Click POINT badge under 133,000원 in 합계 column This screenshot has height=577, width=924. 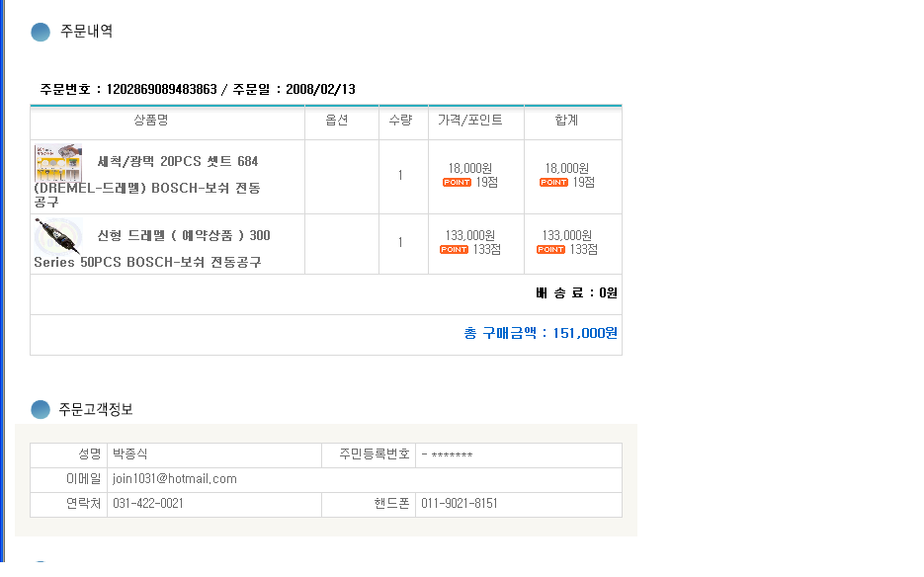550,250
